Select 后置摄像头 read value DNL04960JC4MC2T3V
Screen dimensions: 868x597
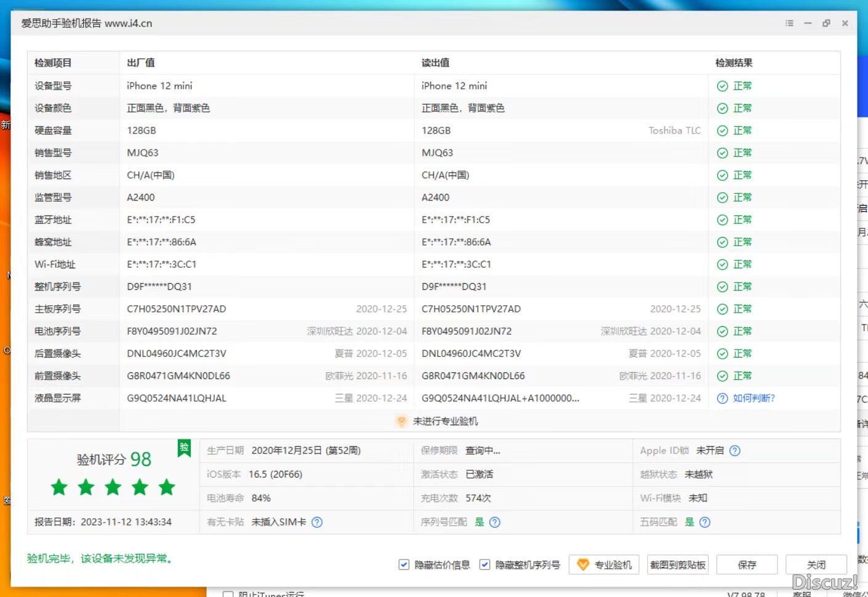coord(471,353)
